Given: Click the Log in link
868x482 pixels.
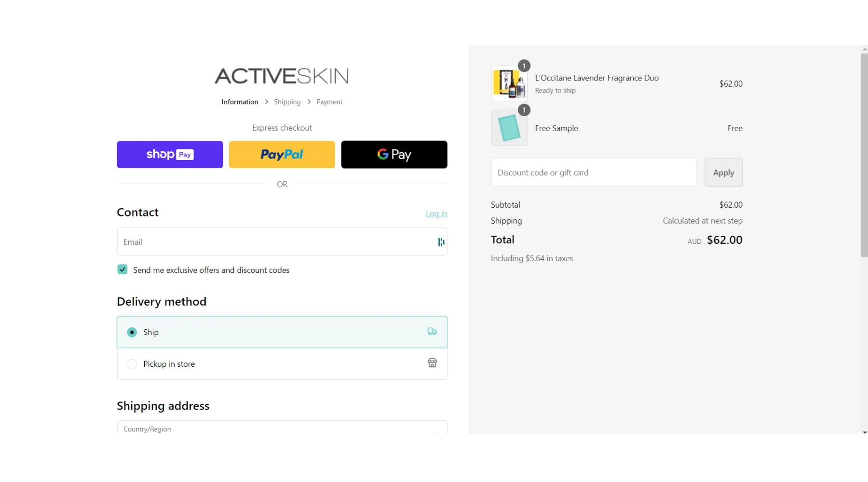Looking at the screenshot, I should [436, 214].
